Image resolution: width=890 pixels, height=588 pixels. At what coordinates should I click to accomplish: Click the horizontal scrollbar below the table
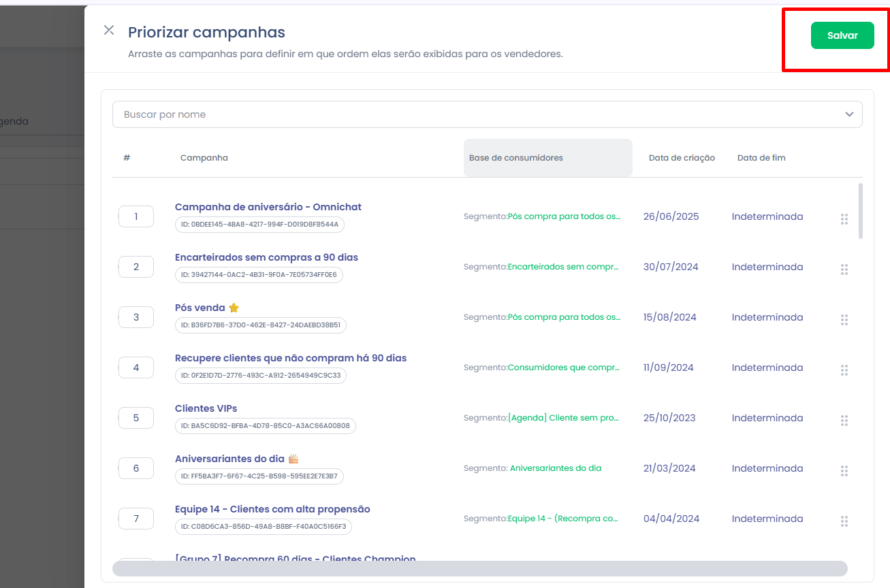480,568
